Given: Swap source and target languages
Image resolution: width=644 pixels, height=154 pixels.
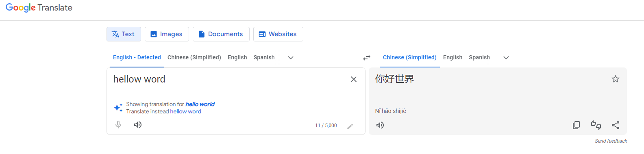Looking at the screenshot, I should click(367, 58).
